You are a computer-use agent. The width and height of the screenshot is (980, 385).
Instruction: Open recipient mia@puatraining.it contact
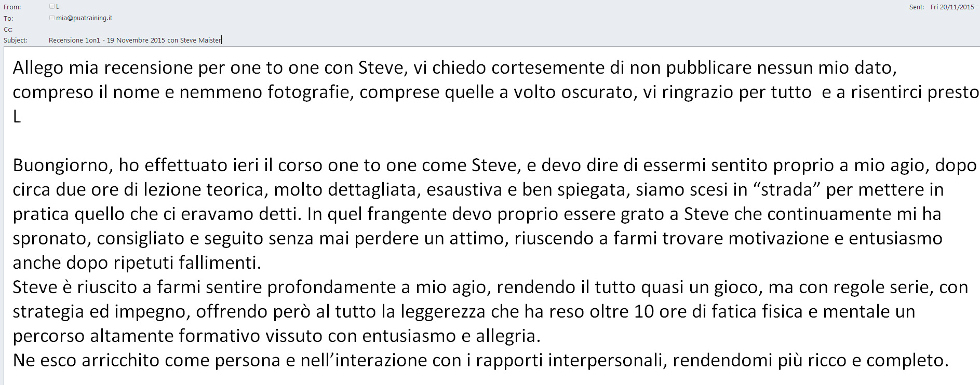[84, 18]
